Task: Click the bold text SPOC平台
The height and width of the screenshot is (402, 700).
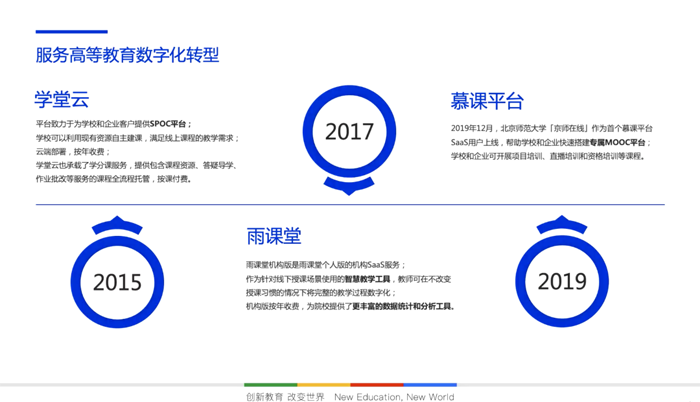Action: 168,124
